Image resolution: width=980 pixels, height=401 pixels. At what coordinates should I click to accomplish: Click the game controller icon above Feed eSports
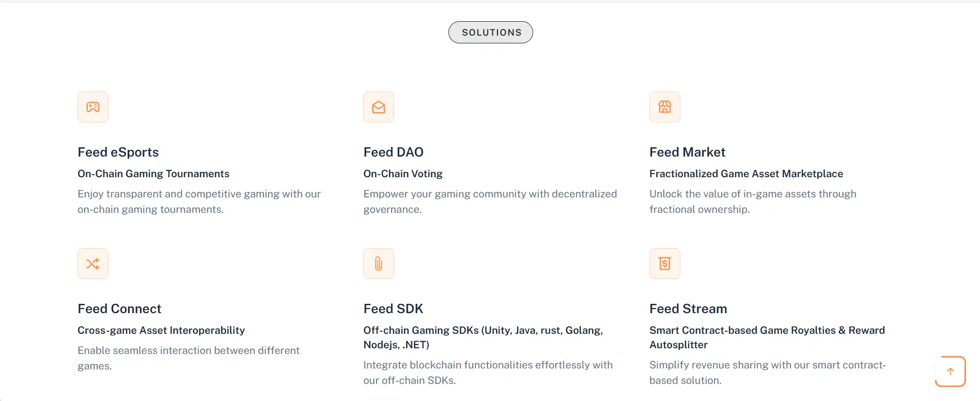tap(93, 107)
